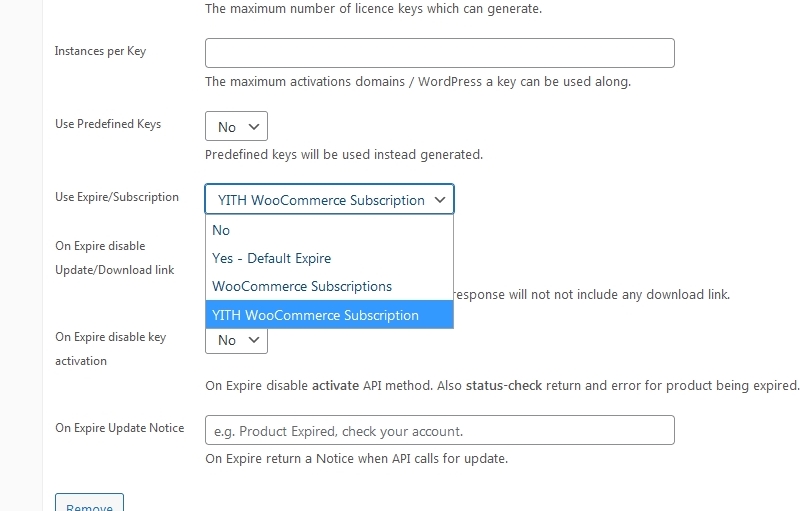Viewport: 808px width, 511px height.
Task: Click the "Use Predefined Keys" label
Action: pyautogui.click(x=108, y=124)
